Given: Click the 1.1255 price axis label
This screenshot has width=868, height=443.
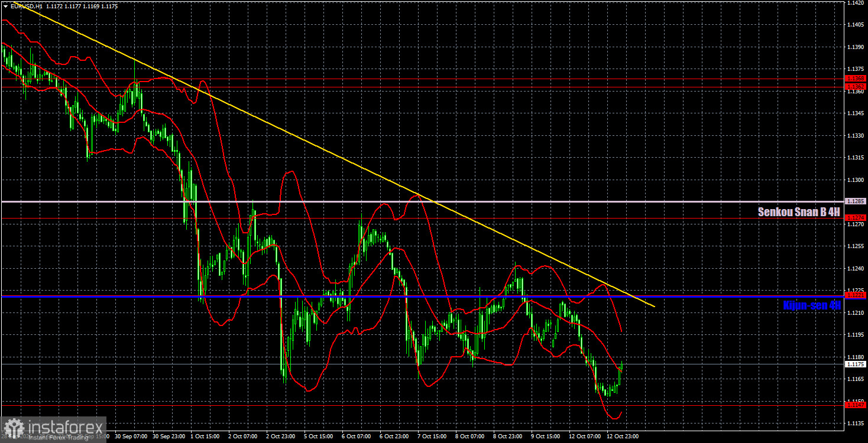Looking at the screenshot, I should (x=856, y=246).
